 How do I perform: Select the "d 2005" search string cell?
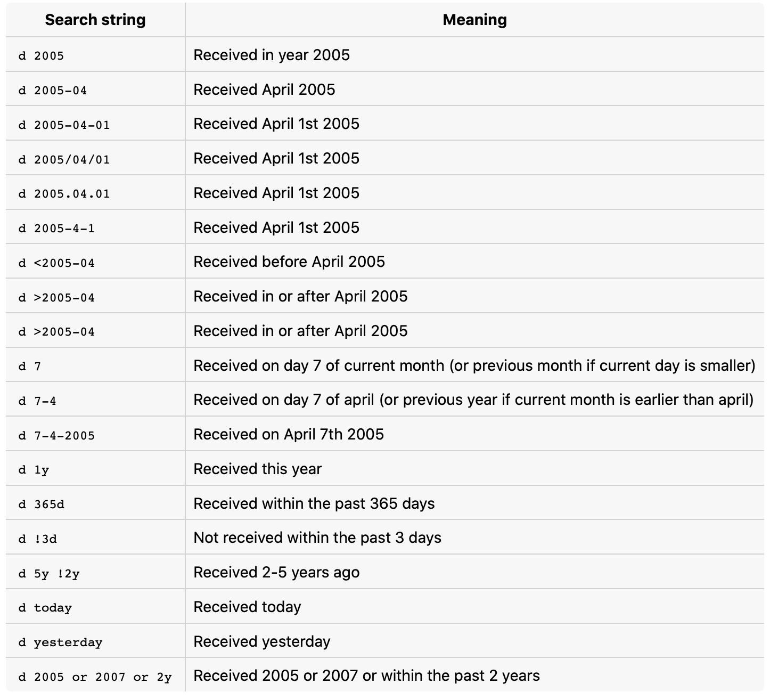tap(41, 56)
